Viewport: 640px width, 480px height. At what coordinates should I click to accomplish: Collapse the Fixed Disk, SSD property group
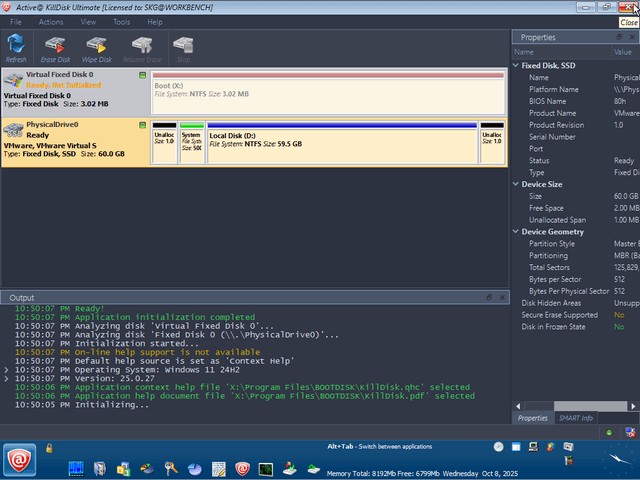point(516,65)
